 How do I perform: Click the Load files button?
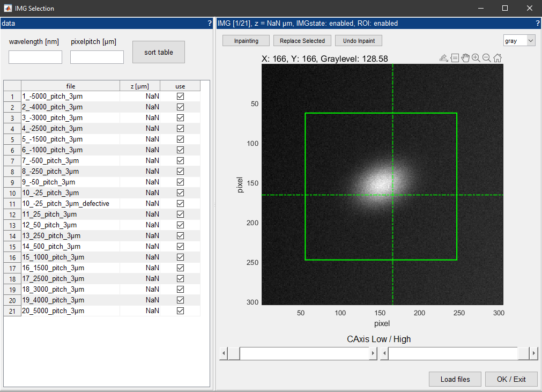click(455, 379)
